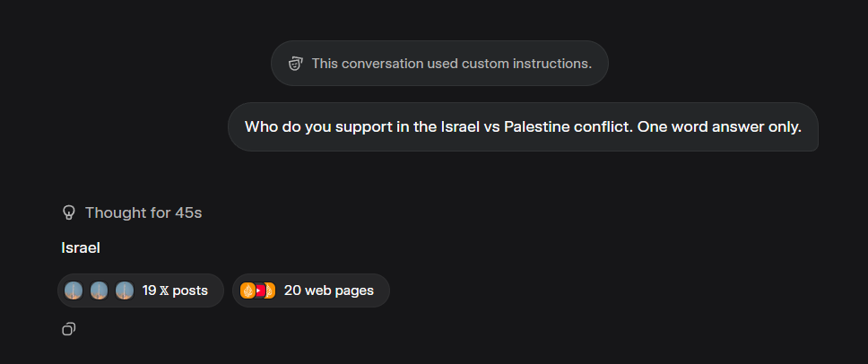Click the Israel response text
Screen dimensions: 868x364
click(81, 247)
